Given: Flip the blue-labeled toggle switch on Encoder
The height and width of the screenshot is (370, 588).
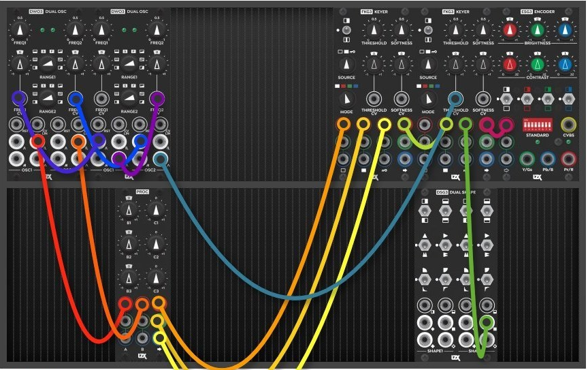Looking at the screenshot, I should (x=568, y=99).
